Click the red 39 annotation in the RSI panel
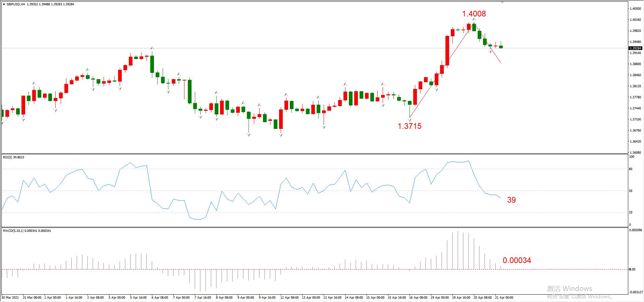Viewport: 644px width, 302px height. click(511, 200)
